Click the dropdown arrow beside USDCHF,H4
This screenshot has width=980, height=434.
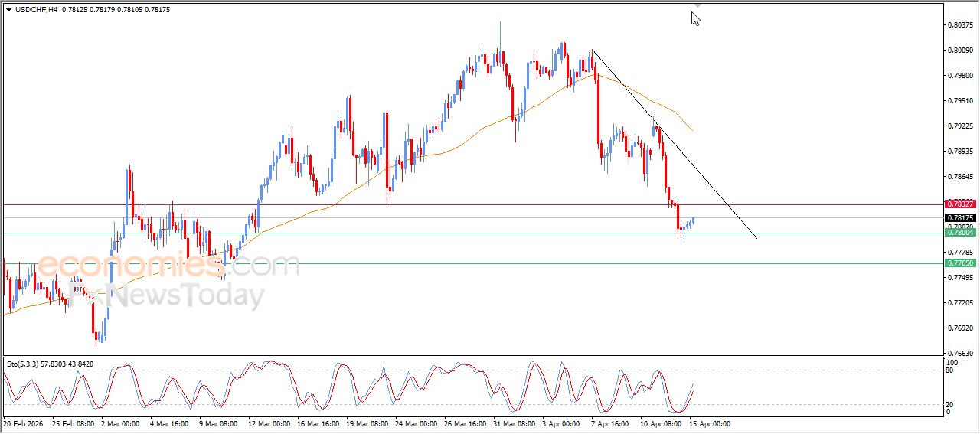click(8, 10)
